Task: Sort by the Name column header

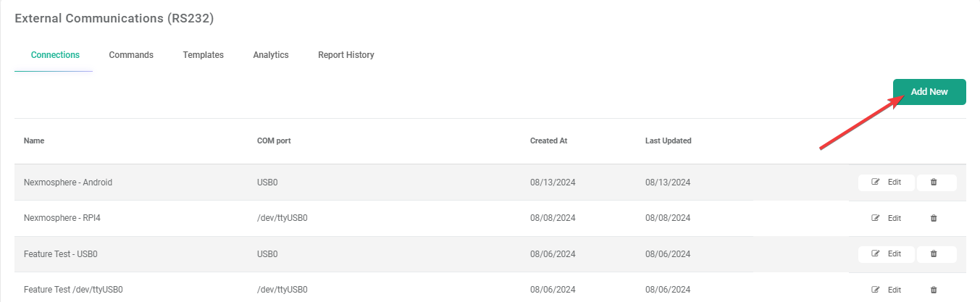Action: 34,141
